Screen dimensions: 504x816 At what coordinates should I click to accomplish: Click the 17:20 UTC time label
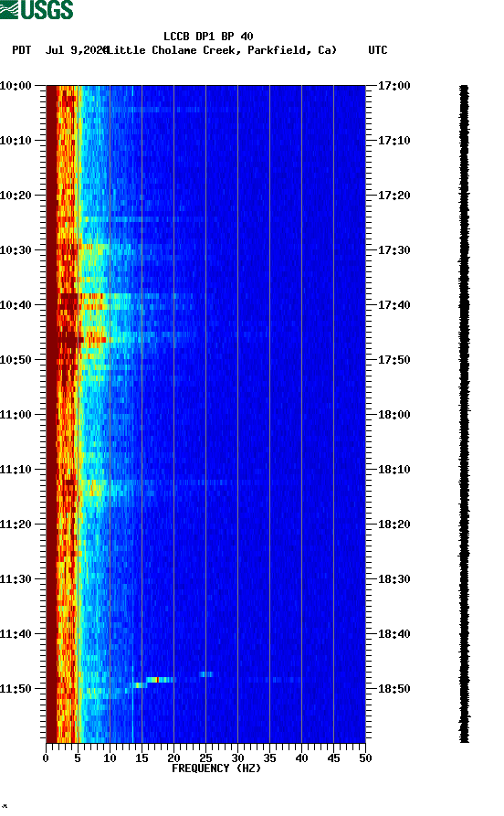point(394,196)
